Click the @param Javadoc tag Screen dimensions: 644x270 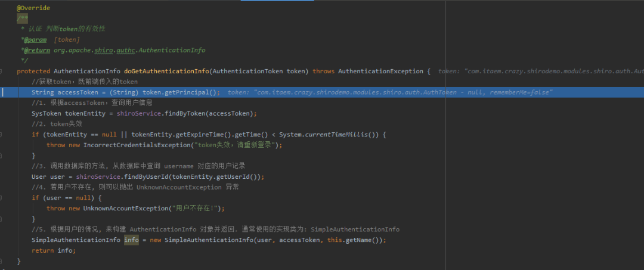35,39
